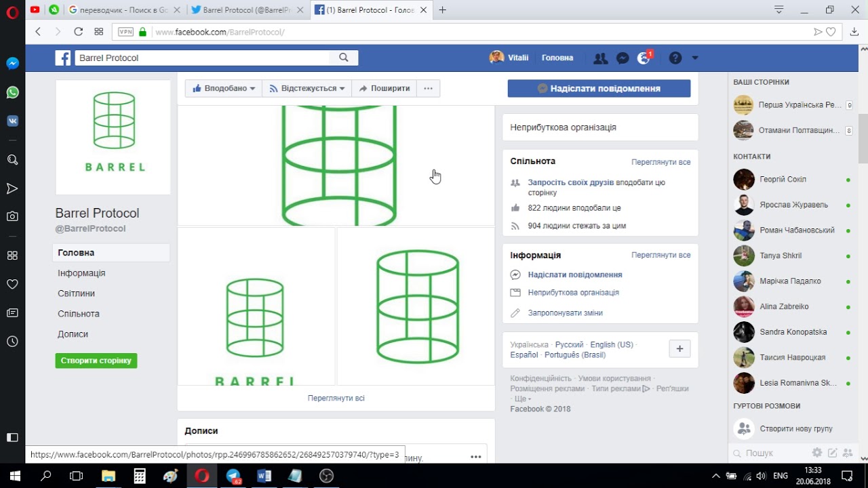Click VPN badge in address bar
Viewport: 868px width, 488px height.
coord(125,32)
